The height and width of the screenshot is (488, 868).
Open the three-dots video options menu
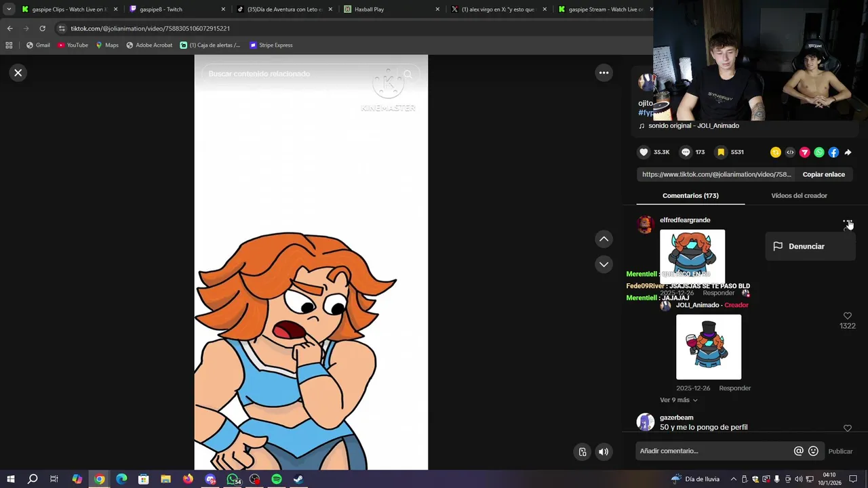point(604,73)
